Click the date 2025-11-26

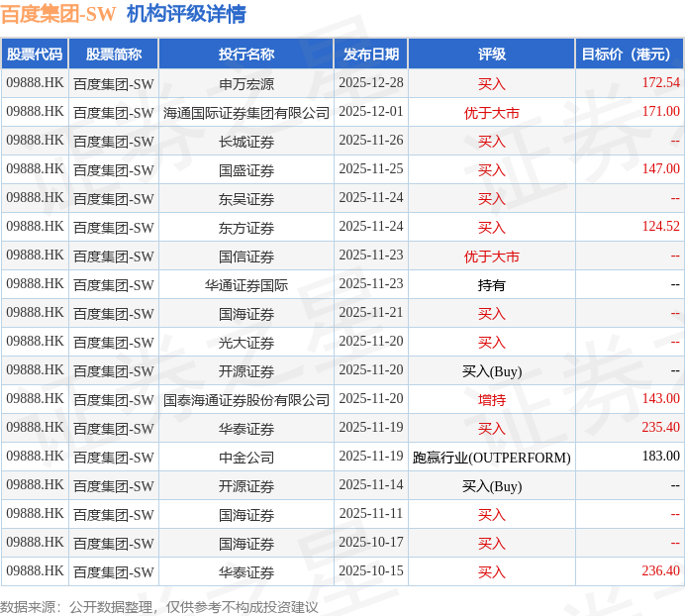tap(371, 141)
